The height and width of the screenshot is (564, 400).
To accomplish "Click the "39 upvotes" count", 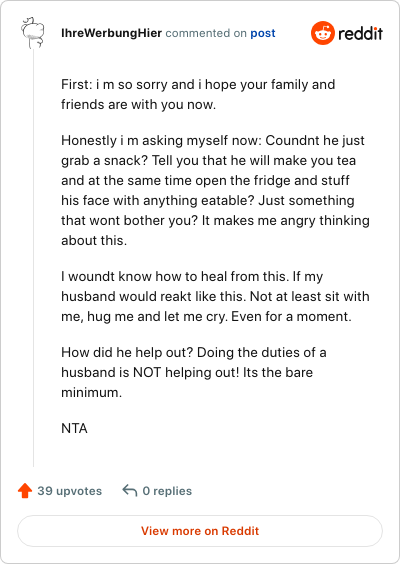I will click(70, 491).
